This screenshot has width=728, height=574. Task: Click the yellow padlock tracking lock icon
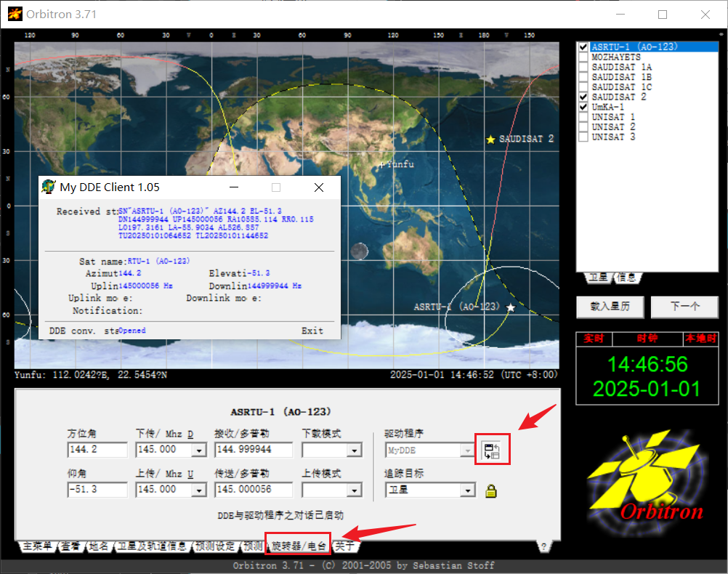[x=491, y=490]
